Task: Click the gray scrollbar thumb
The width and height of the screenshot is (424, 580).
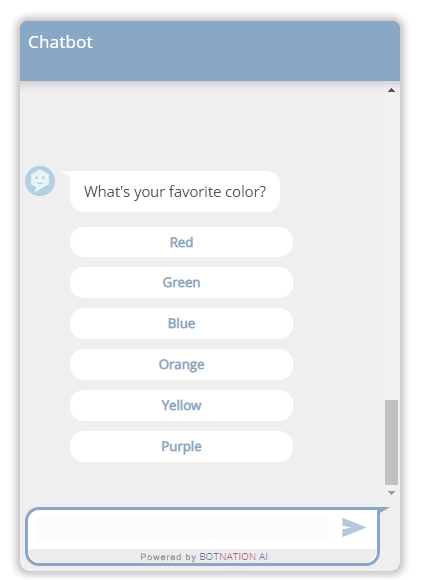Action: click(391, 442)
